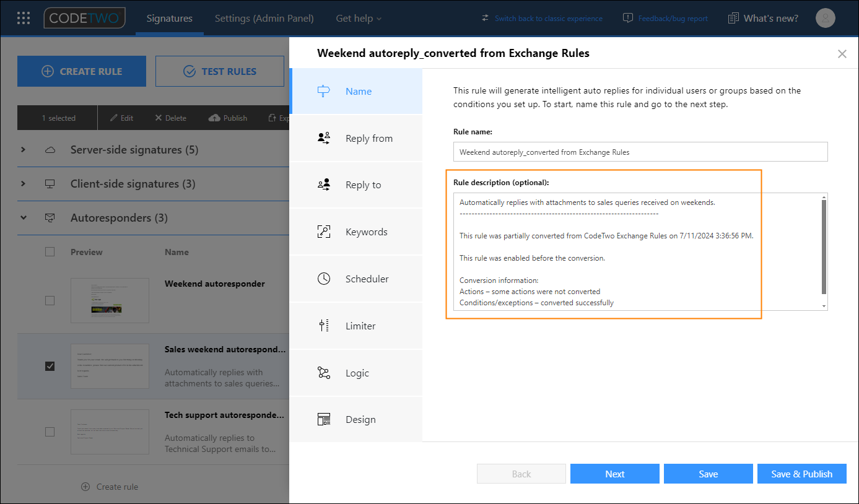This screenshot has height=504, width=859.
Task: Open the Get help dropdown menu
Action: (x=359, y=19)
